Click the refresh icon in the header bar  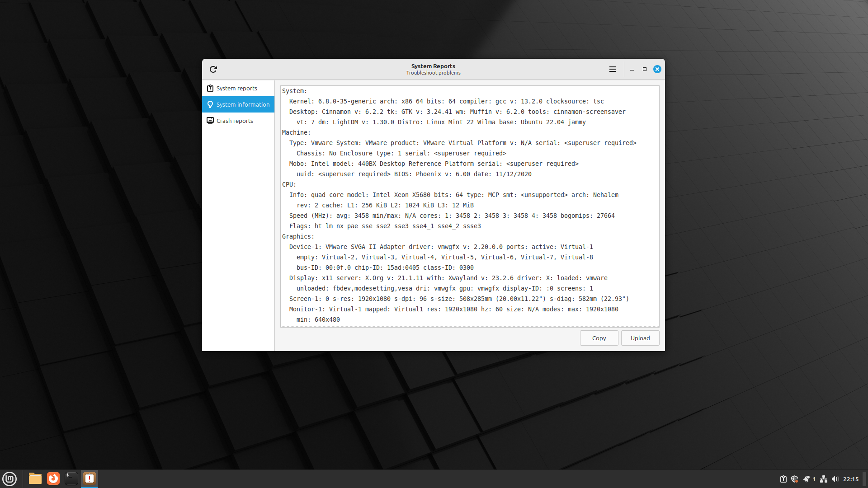(213, 69)
